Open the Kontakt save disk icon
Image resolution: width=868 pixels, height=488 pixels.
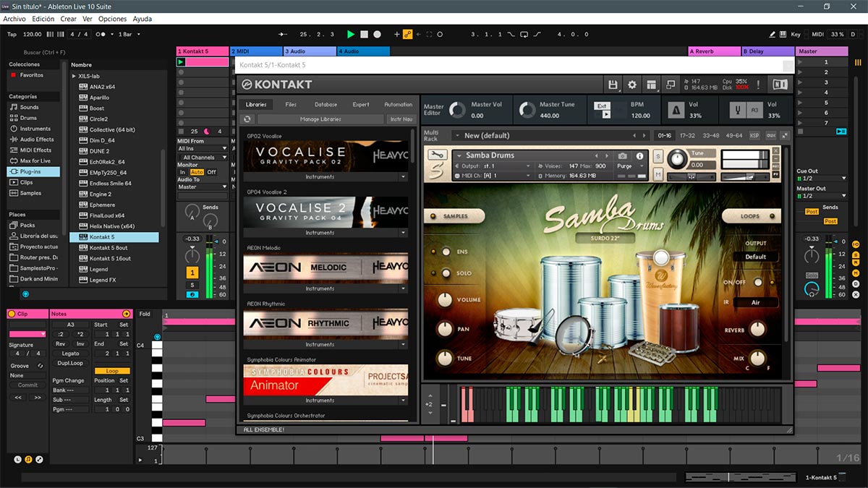click(613, 85)
